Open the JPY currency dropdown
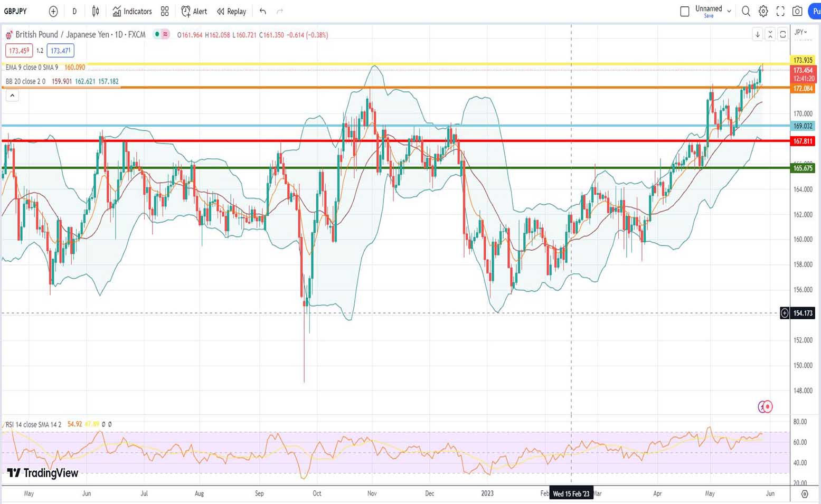821x504 pixels. click(801, 32)
